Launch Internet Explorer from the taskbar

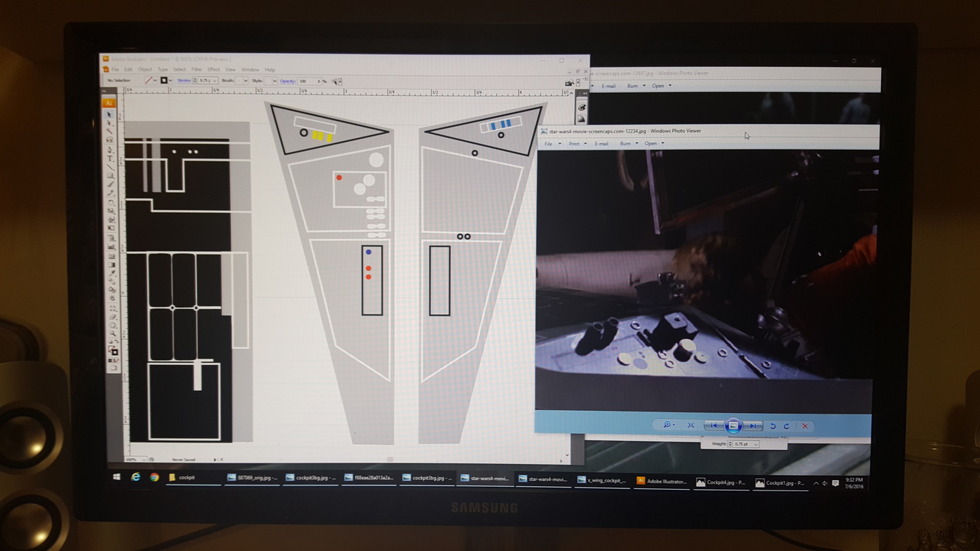pyautogui.click(x=136, y=477)
